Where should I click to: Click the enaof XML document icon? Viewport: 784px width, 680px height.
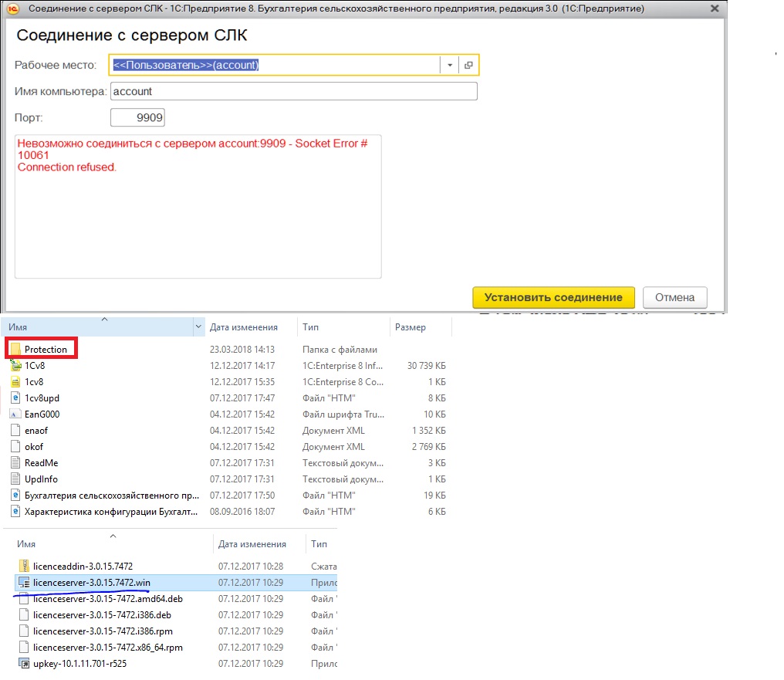pos(15,431)
